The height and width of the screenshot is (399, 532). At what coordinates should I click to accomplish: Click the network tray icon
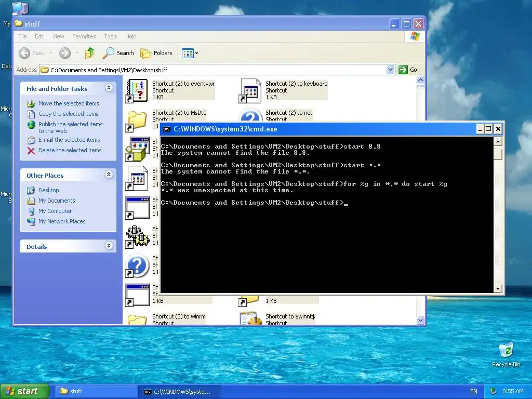(494, 392)
